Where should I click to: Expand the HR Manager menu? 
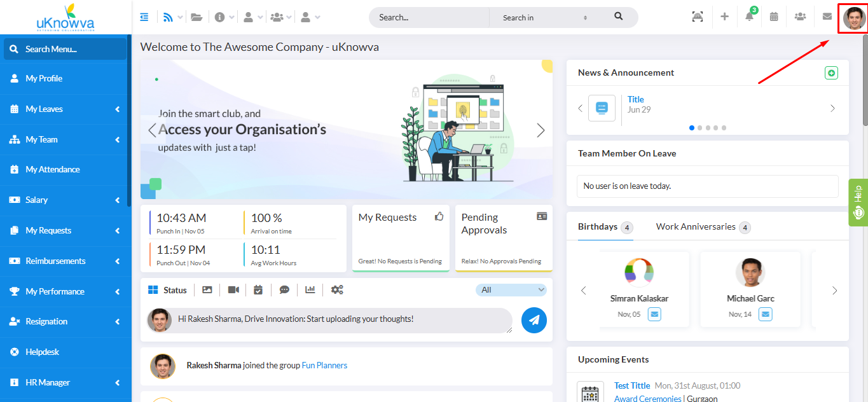pos(65,382)
